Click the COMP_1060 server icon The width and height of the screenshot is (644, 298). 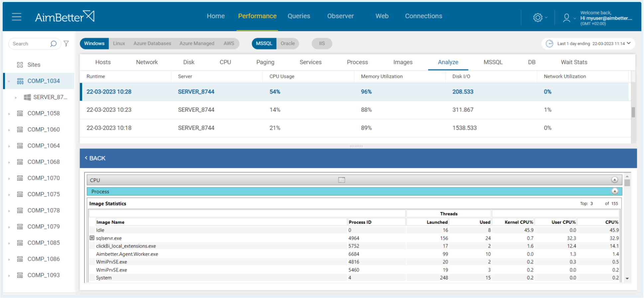click(x=20, y=130)
